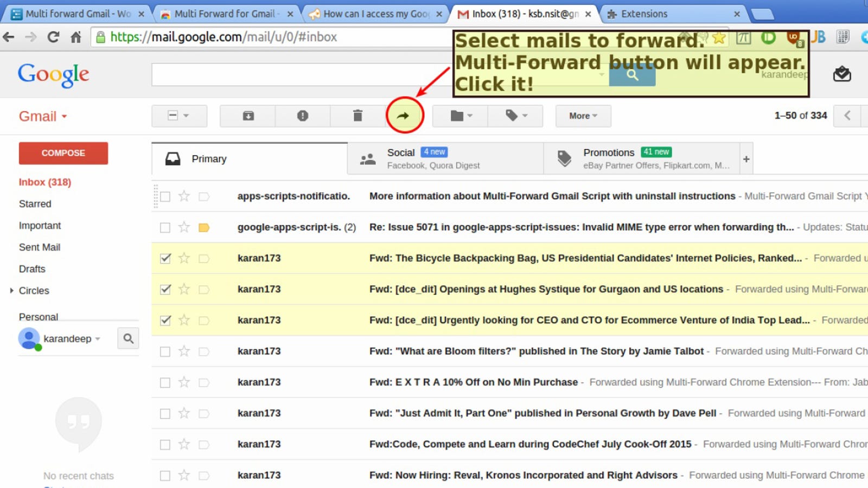Reload the page

coord(53,37)
